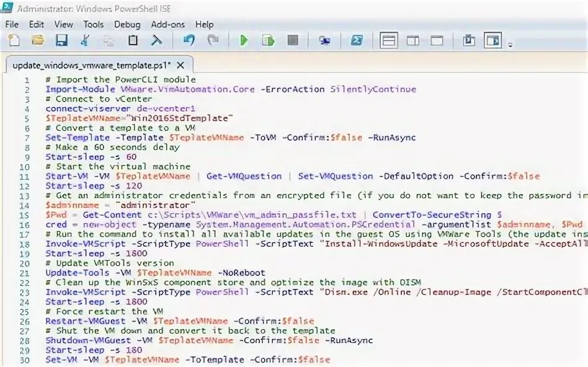The width and height of the screenshot is (588, 367).
Task: Create a new script with the New icon
Action: click(14, 40)
